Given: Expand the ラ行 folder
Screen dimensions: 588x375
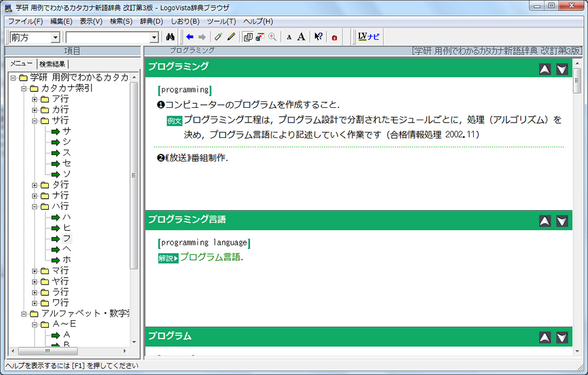Looking at the screenshot, I should pos(35,292).
